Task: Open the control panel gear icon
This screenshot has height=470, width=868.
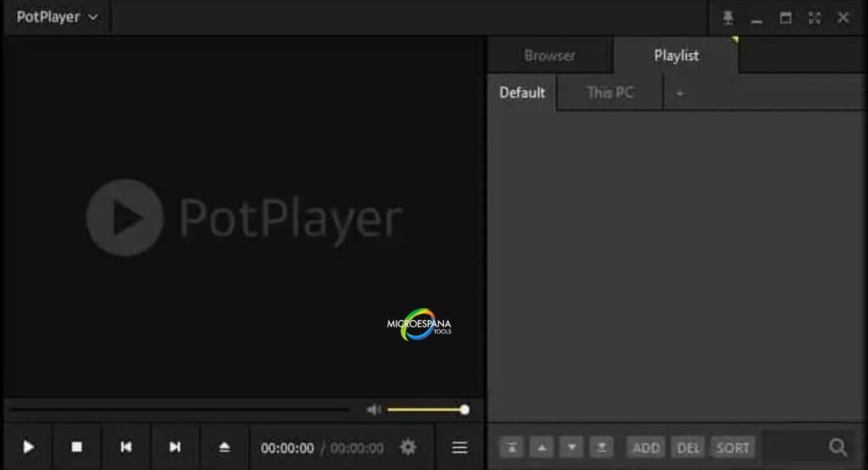Action: pyautogui.click(x=408, y=447)
